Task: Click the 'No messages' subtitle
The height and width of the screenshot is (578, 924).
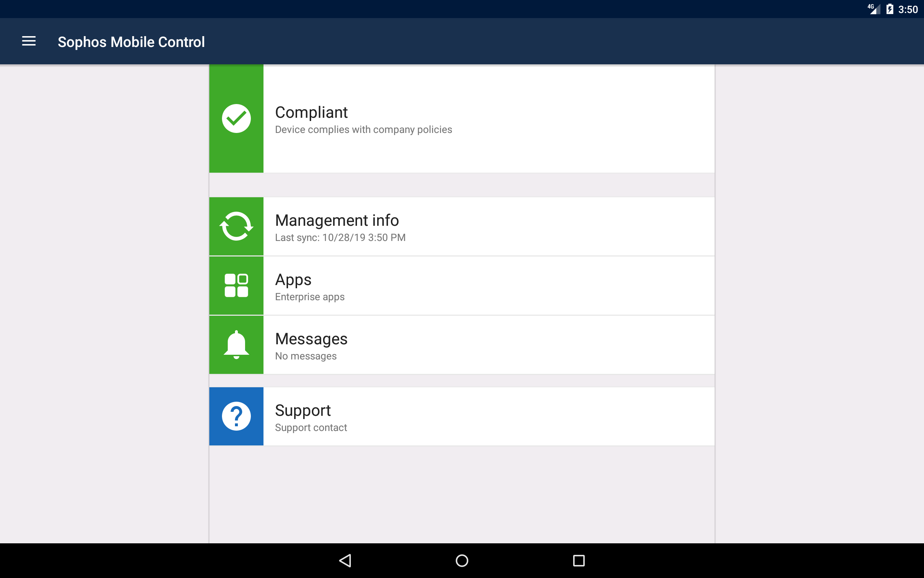Action: 306,356
